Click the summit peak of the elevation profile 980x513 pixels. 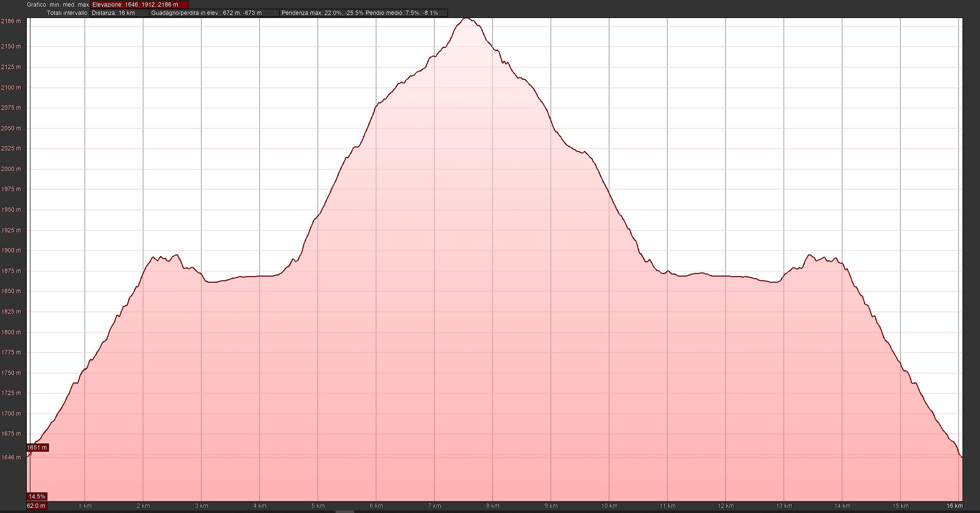[x=466, y=19]
